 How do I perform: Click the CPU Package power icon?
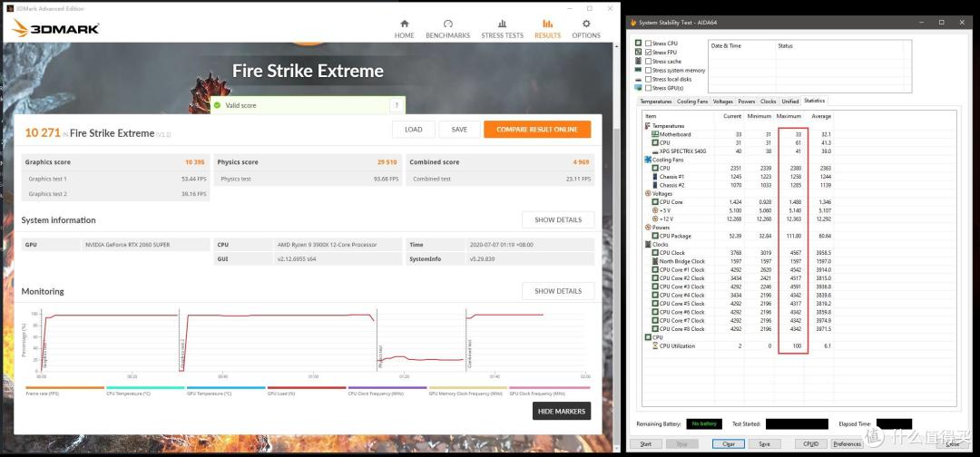point(655,236)
